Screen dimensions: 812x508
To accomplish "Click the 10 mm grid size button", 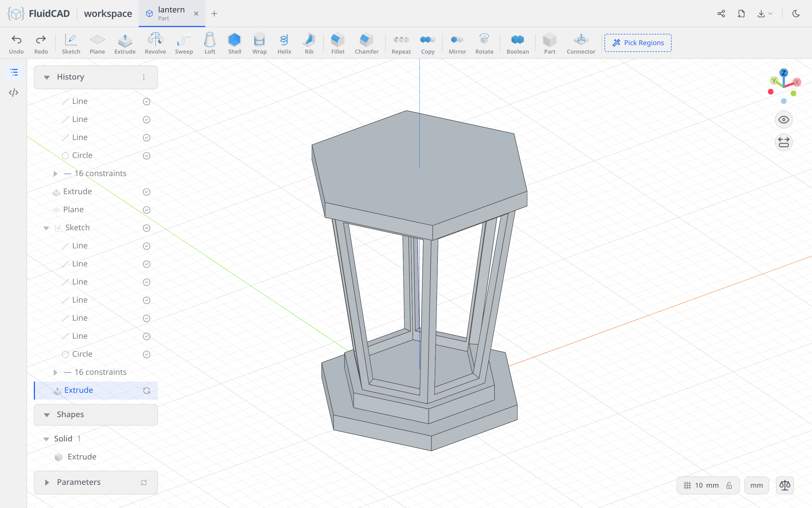I will 708,485.
